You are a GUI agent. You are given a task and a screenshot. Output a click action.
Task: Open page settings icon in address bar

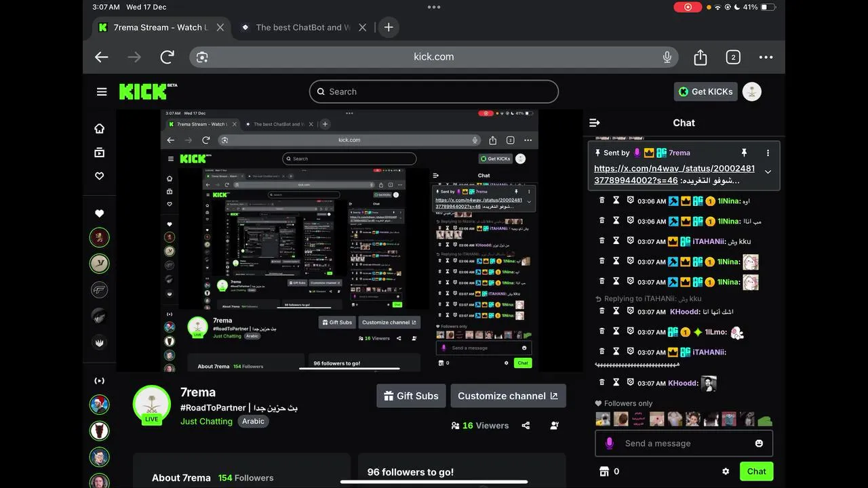[202, 57]
